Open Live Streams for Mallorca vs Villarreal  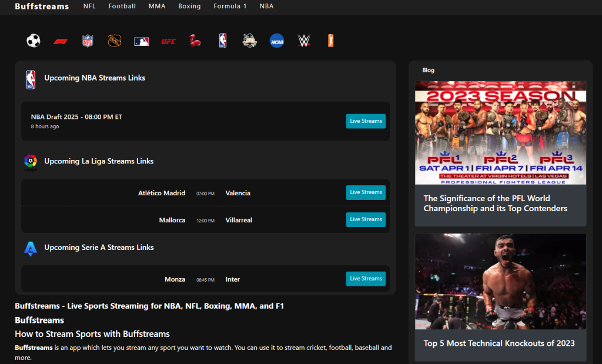coord(366,219)
